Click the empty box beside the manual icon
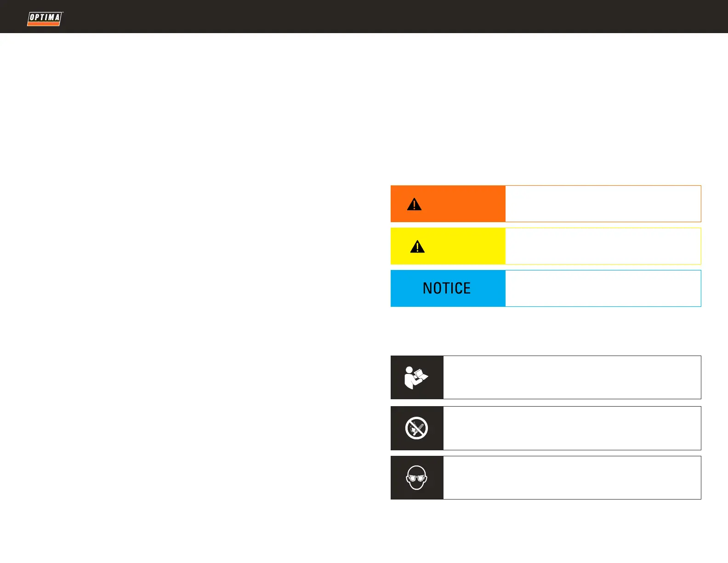728x563 pixels. 572,377
